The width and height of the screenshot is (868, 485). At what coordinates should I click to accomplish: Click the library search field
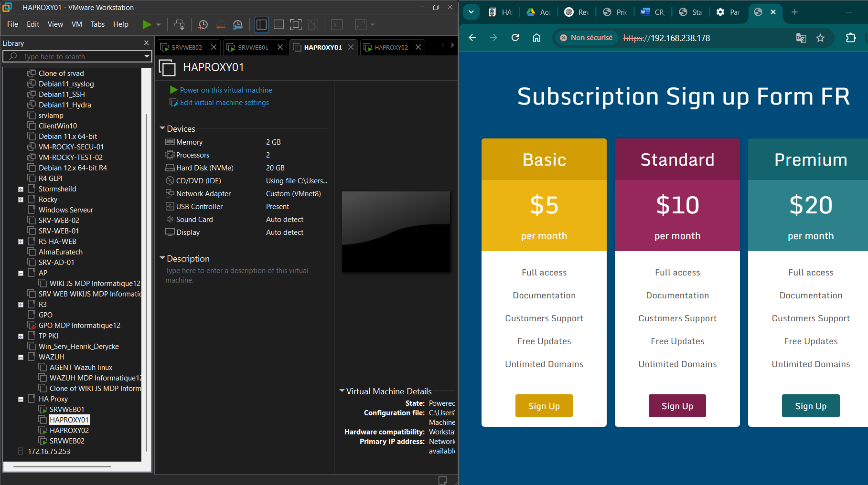pyautogui.click(x=76, y=56)
